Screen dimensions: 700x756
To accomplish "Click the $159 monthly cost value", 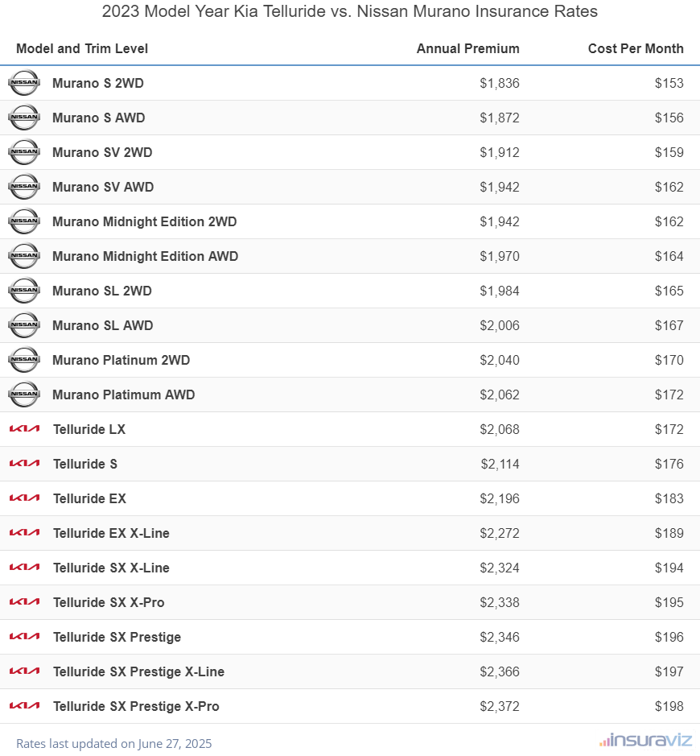I will click(x=669, y=152).
